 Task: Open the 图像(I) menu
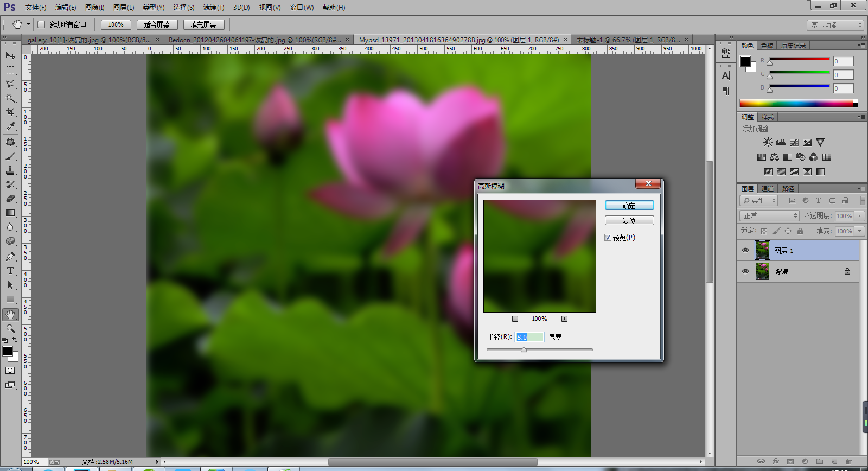[95, 8]
